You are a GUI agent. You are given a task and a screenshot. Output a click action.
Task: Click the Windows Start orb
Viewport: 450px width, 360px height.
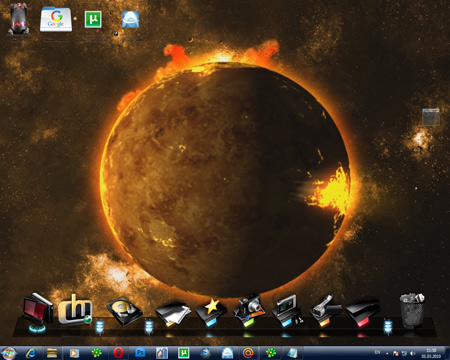9,353
